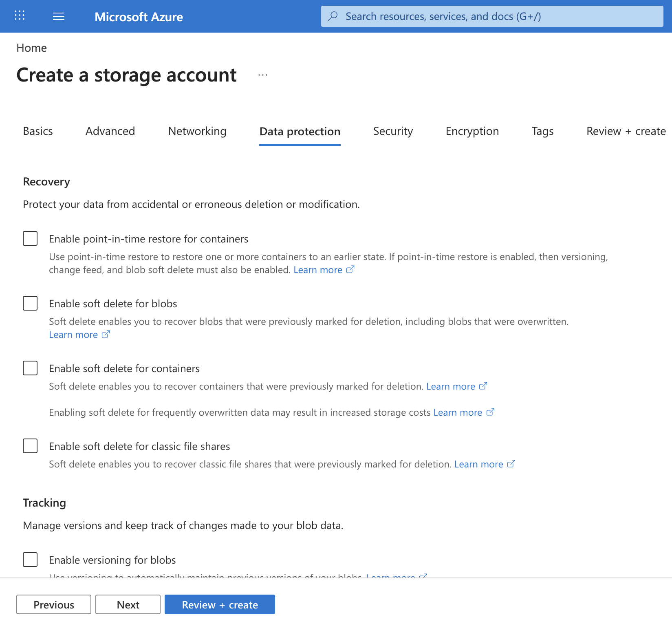Click the Next button

pos(128,604)
